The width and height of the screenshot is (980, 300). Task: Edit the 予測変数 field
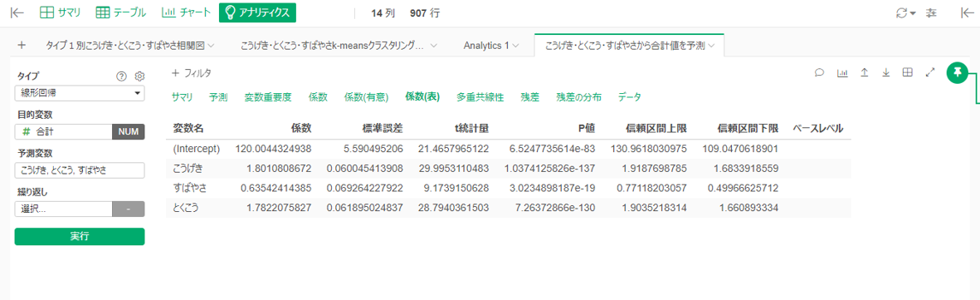point(80,170)
